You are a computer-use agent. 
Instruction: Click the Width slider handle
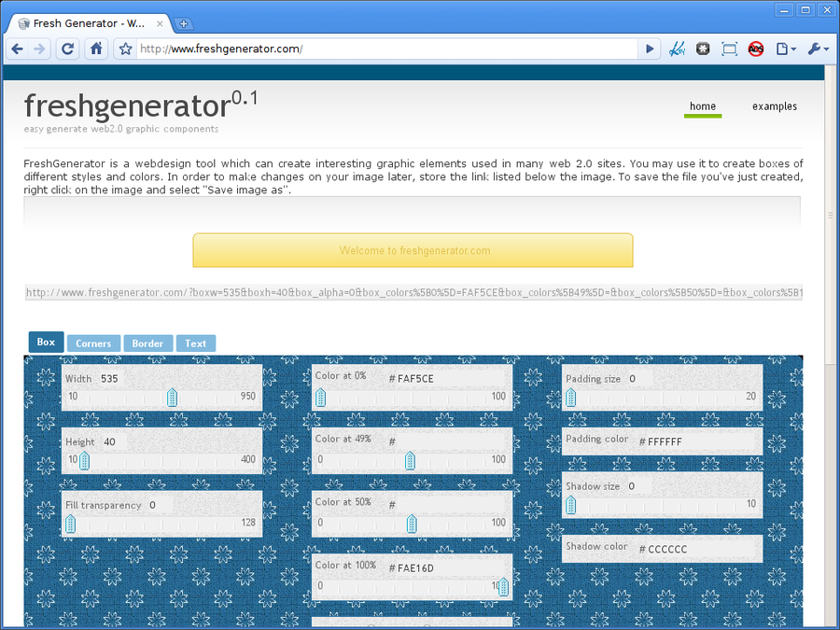(172, 398)
